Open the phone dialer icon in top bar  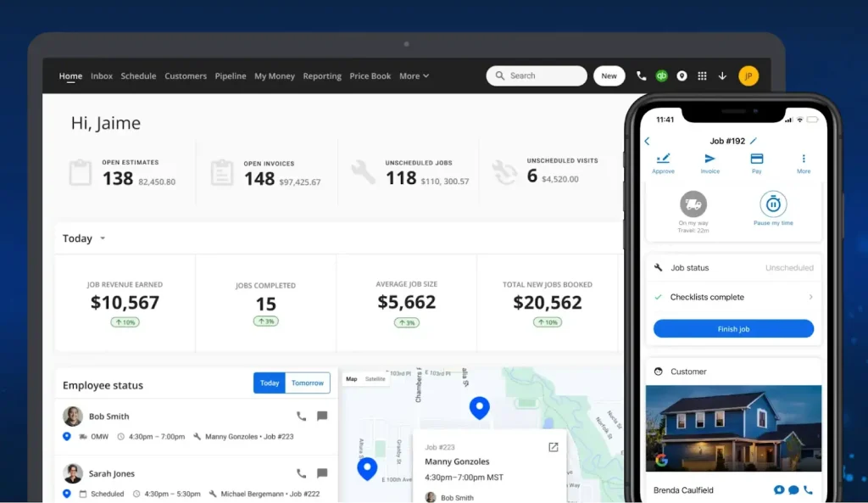(x=641, y=75)
